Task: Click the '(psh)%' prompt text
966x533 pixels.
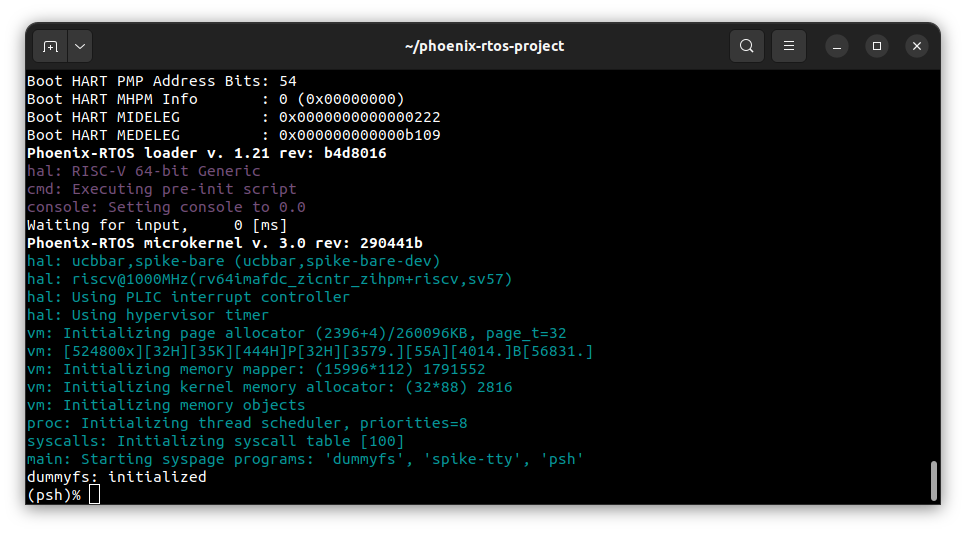Action: (54, 495)
